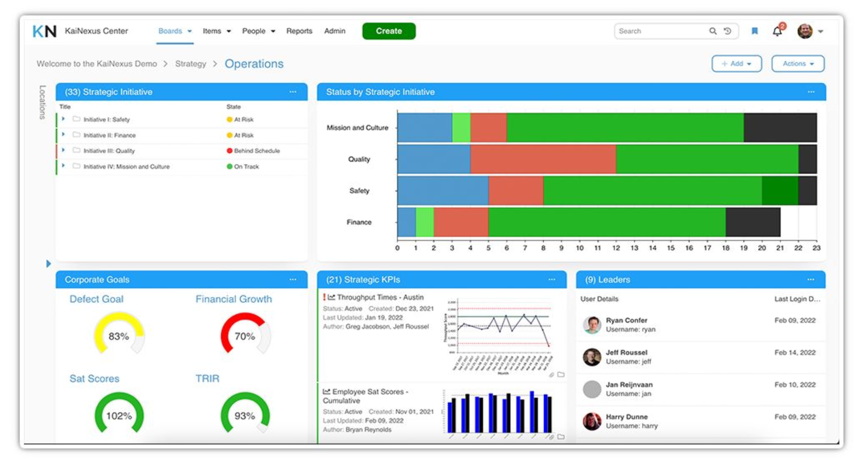The width and height of the screenshot is (868, 473).
Task: Open the Reports menu item
Action: click(299, 31)
